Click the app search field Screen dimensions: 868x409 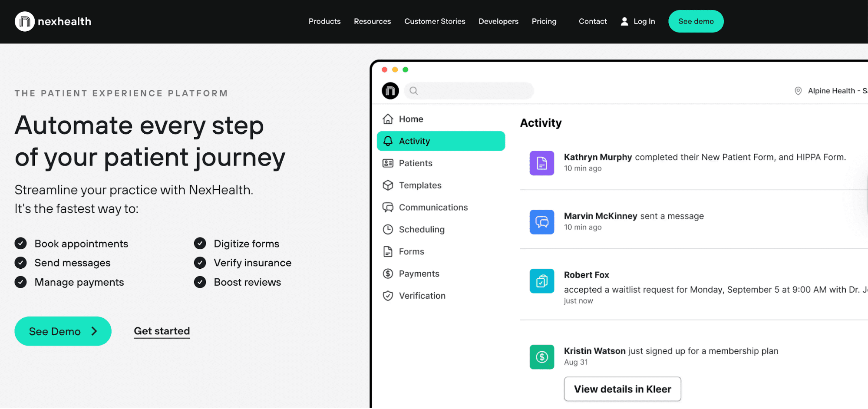pyautogui.click(x=469, y=91)
